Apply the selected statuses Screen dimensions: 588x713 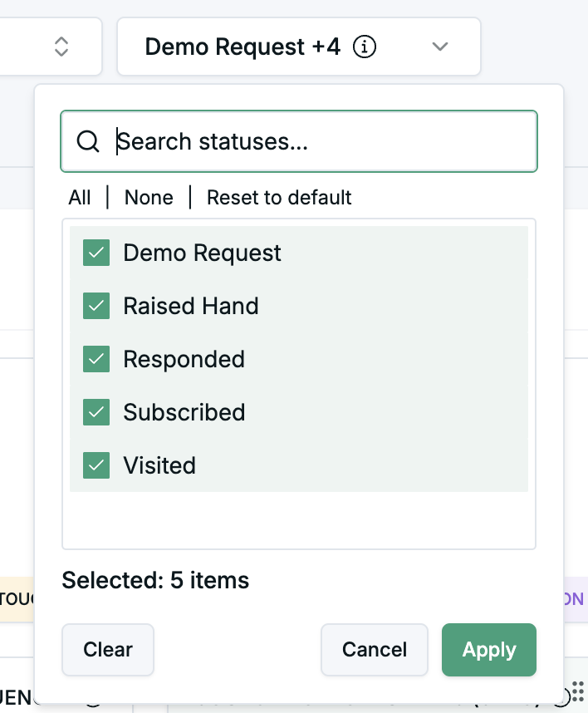(x=489, y=650)
